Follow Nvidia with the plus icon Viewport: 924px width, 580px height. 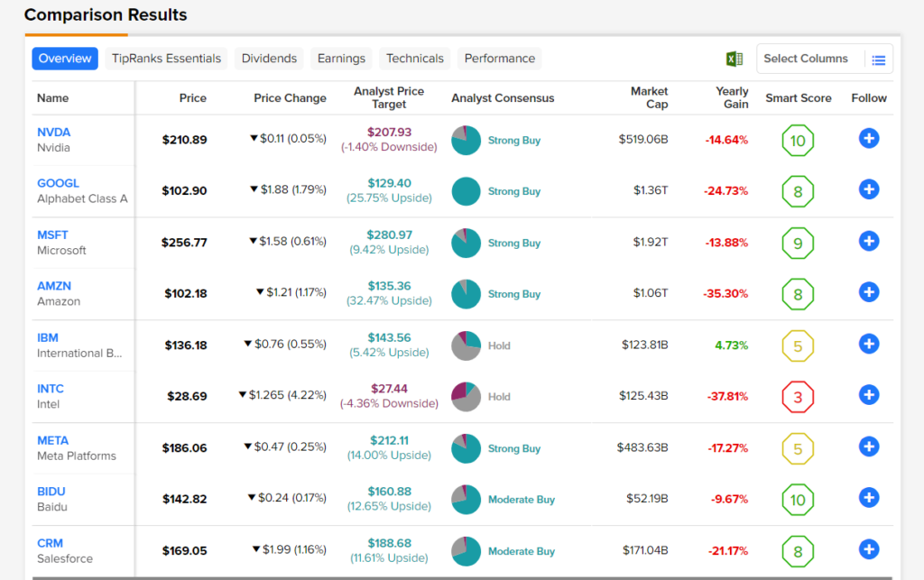[x=868, y=139]
